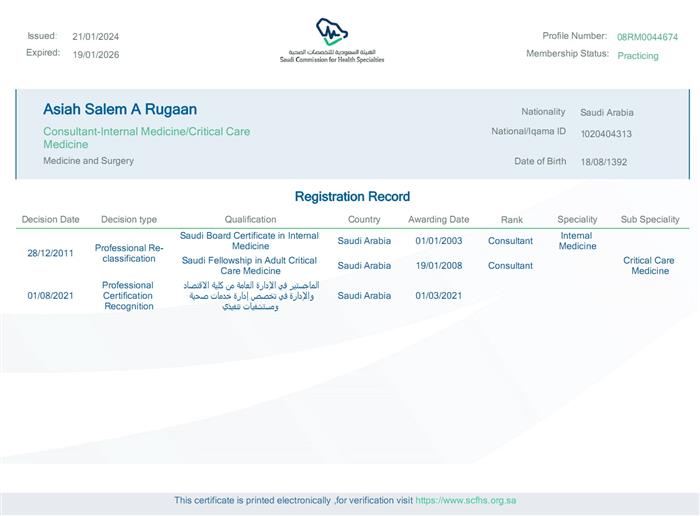Select the Saudi Board Certificate in Internal Medicine entry
Viewport: 700px width, 516px height.
(250, 241)
